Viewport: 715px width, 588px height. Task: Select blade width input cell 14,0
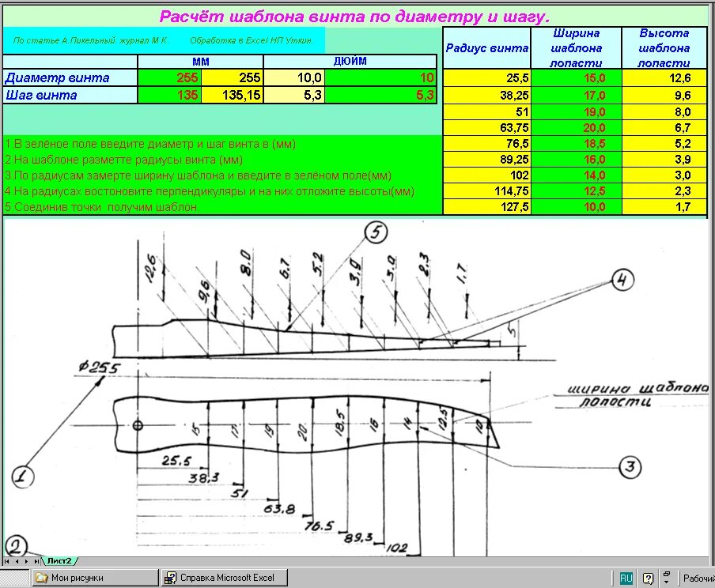point(577,175)
